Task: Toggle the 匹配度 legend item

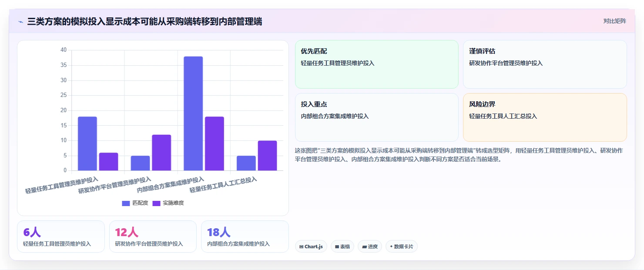Action: (135, 203)
